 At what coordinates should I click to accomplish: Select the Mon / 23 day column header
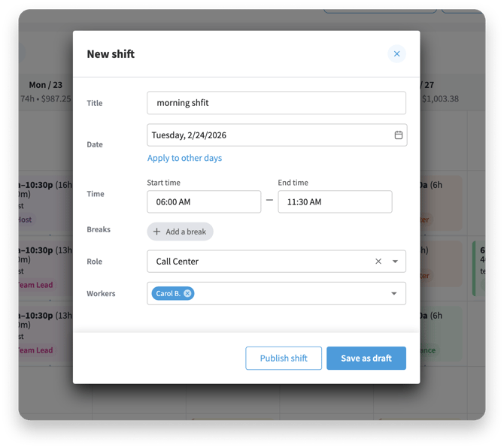(45, 85)
